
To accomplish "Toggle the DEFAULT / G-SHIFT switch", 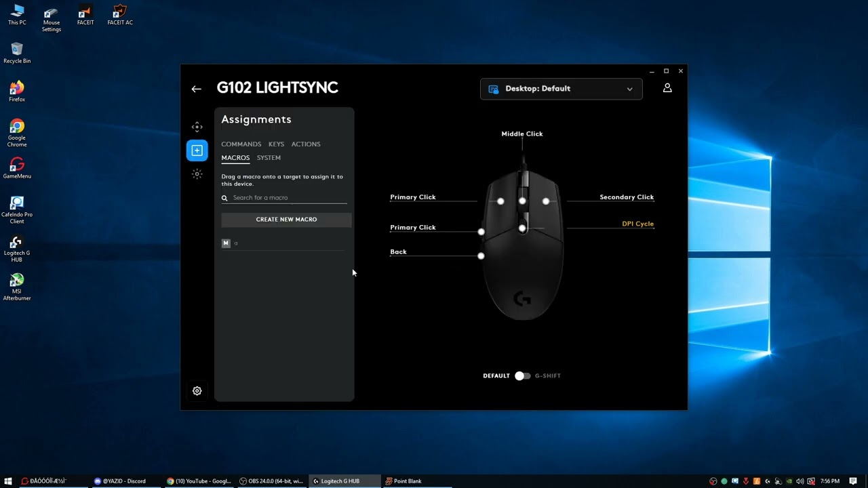I will pyautogui.click(x=522, y=375).
